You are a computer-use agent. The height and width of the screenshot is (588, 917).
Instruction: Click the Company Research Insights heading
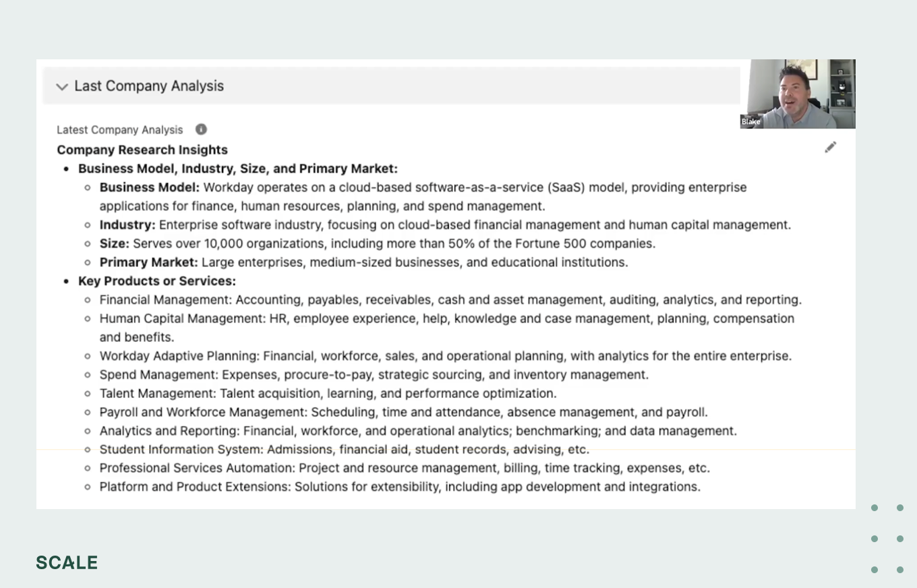[x=142, y=150]
